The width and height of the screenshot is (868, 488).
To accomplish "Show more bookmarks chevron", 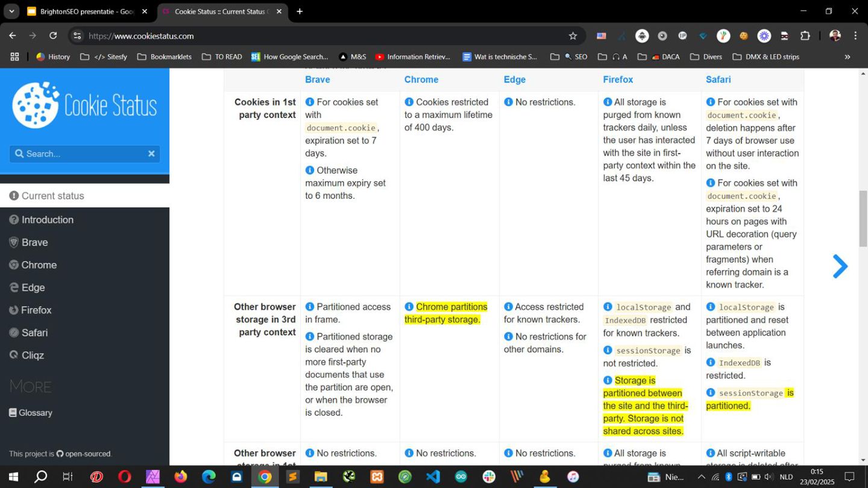I will 848,57.
